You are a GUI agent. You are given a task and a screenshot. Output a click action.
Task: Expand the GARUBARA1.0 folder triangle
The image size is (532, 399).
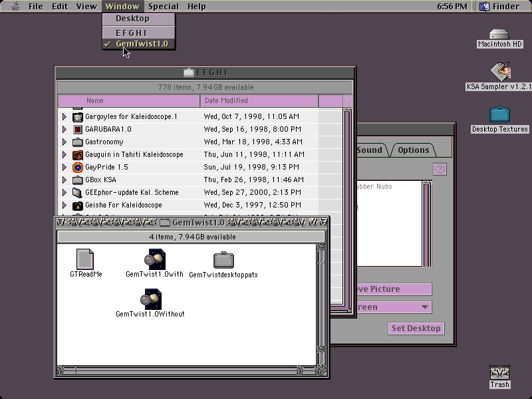[x=64, y=129]
